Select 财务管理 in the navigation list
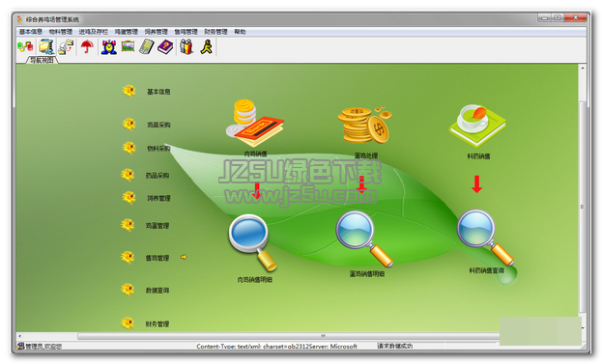 [x=158, y=324]
